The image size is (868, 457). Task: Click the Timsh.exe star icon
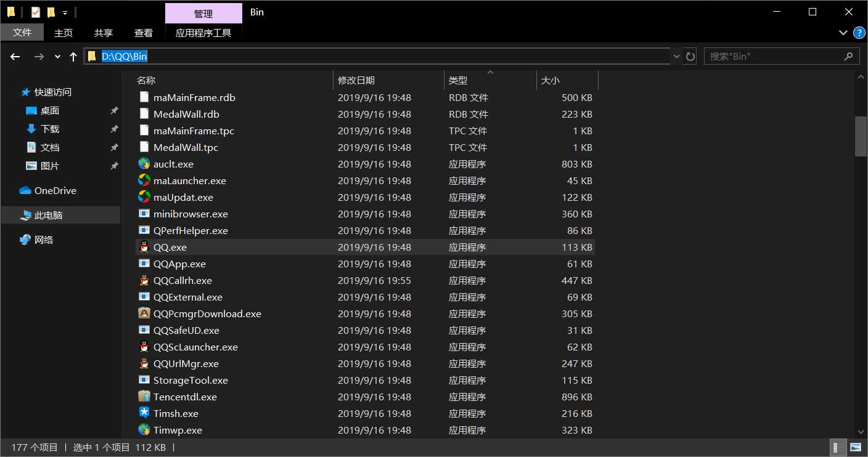(x=144, y=413)
